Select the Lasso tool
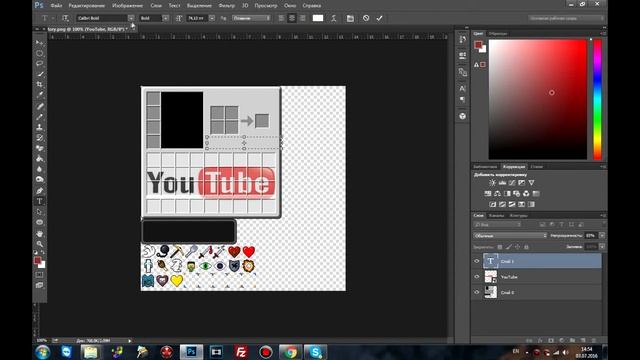 (40, 63)
